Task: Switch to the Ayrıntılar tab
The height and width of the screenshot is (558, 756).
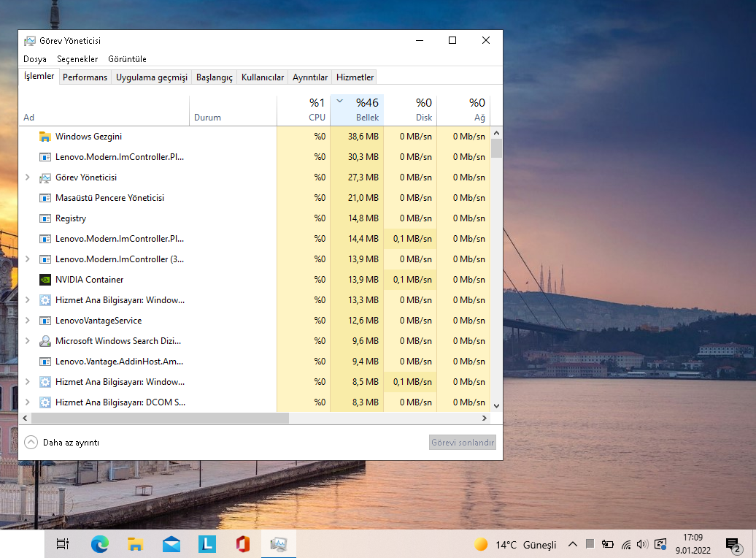Action: [310, 77]
